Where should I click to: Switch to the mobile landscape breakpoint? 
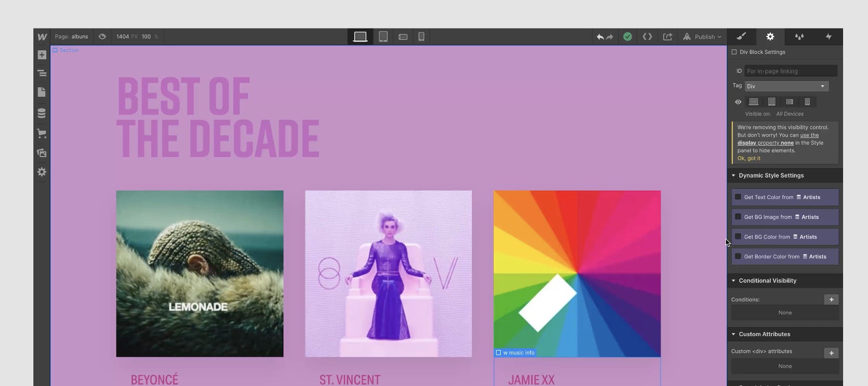[403, 36]
